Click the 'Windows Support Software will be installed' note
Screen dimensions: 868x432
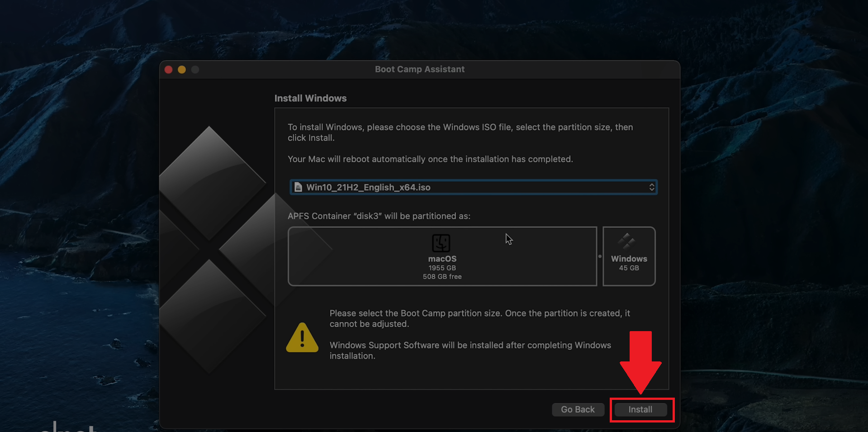(x=470, y=351)
